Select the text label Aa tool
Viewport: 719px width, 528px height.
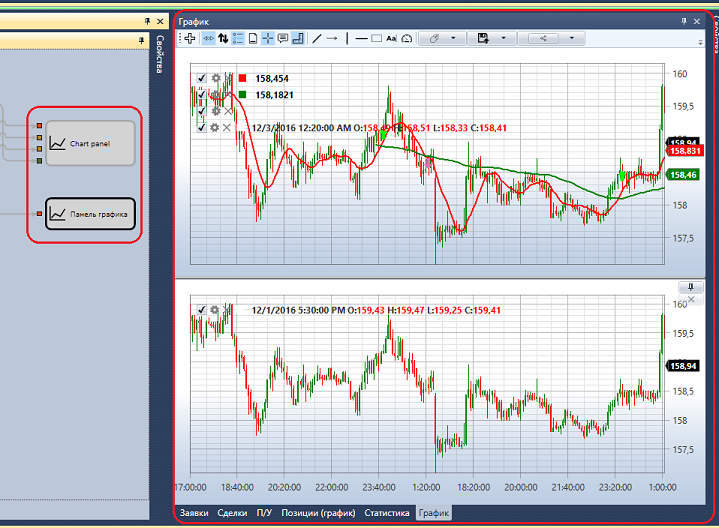pyautogui.click(x=391, y=39)
